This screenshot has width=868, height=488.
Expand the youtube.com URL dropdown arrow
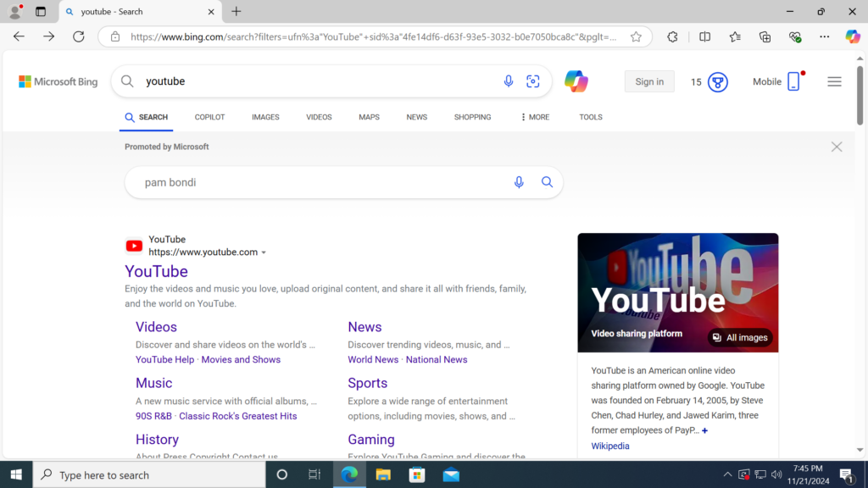264,252
